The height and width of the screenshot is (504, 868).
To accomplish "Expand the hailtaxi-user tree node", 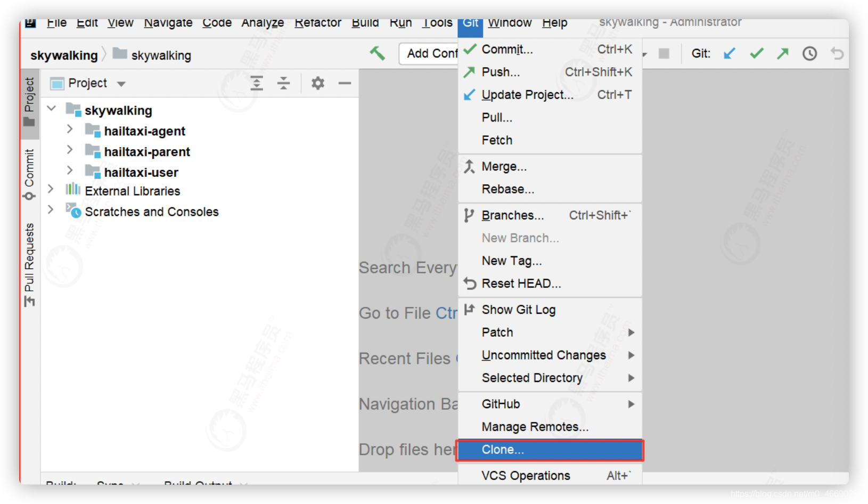I will (70, 170).
